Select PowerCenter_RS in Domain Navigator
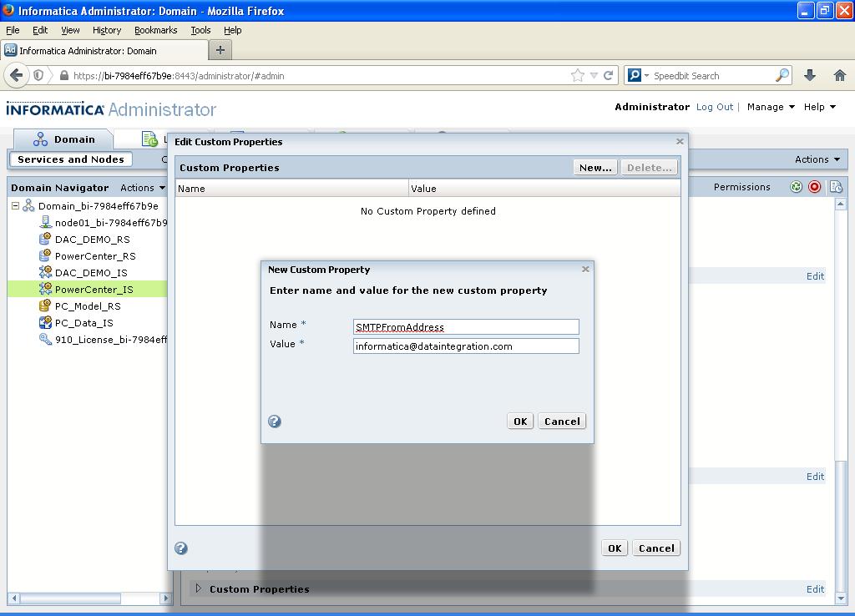This screenshot has height=616, width=855. (x=95, y=255)
